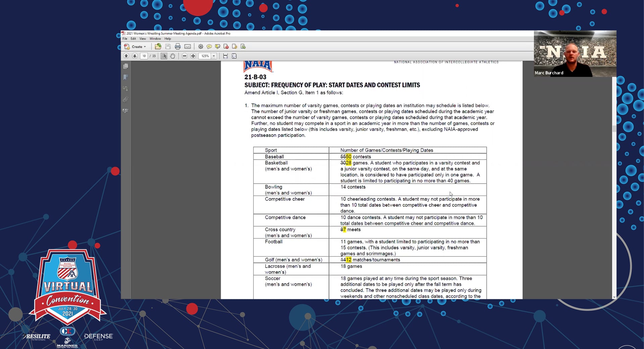Click the Defense Soap sponsor logo

[98, 337]
